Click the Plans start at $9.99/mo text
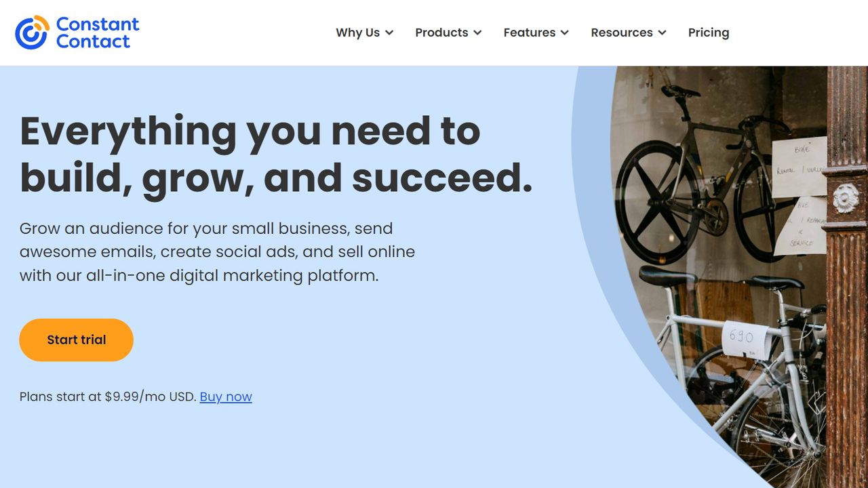 [x=108, y=396]
